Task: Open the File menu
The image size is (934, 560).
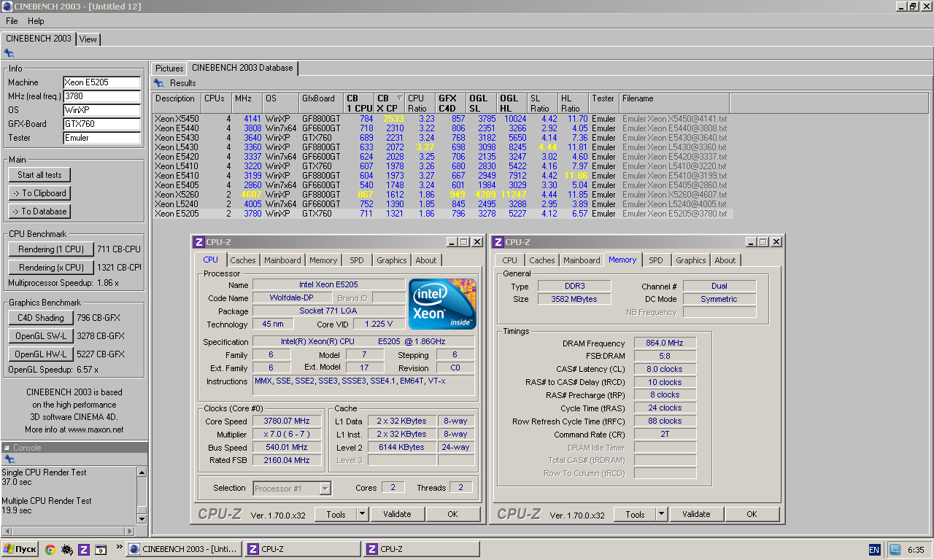Action: (12, 21)
